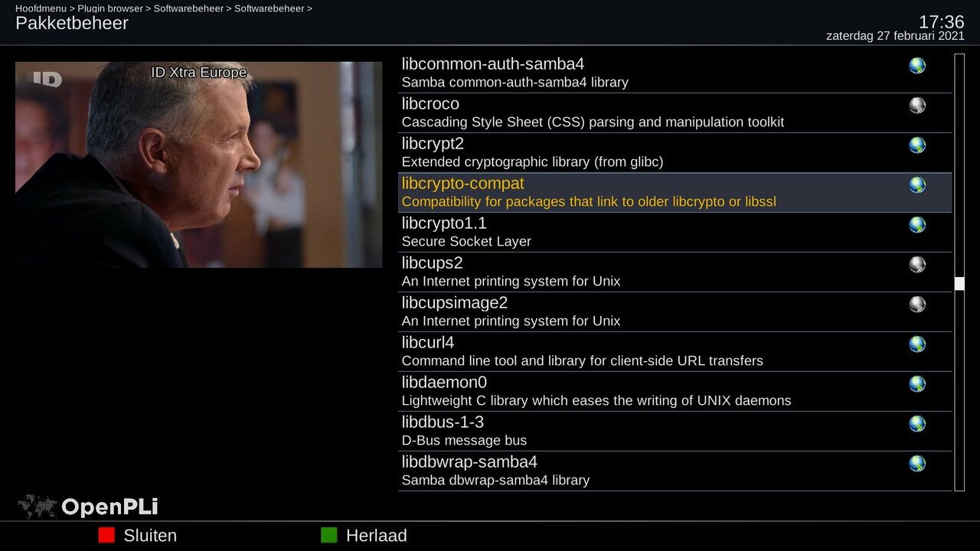
Task: Click the globe icon of highlighted libcrypto-compat
Action: 917,185
